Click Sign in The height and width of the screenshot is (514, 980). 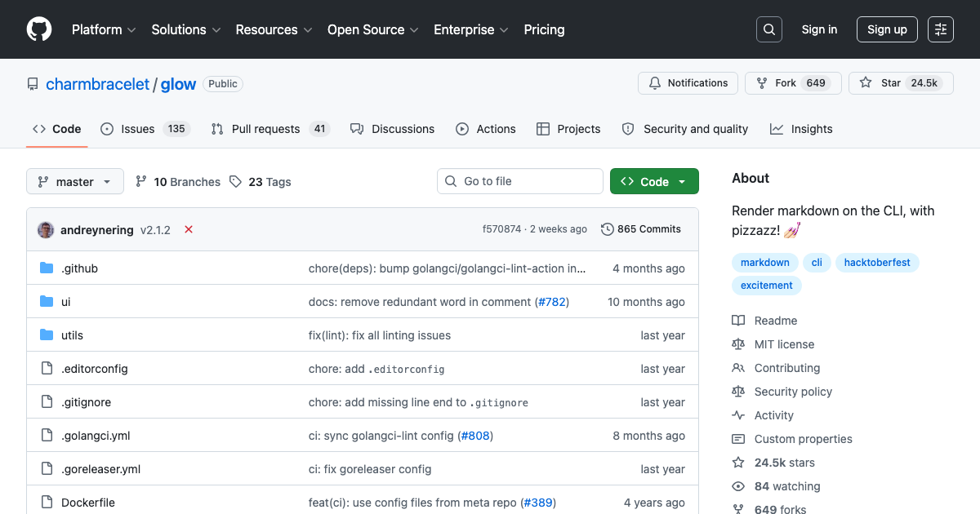(x=819, y=29)
